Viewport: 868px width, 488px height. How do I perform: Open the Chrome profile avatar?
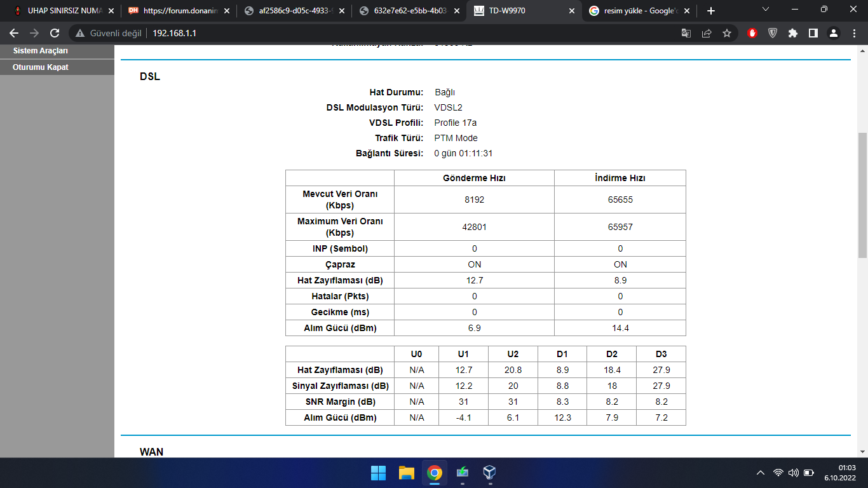click(834, 33)
